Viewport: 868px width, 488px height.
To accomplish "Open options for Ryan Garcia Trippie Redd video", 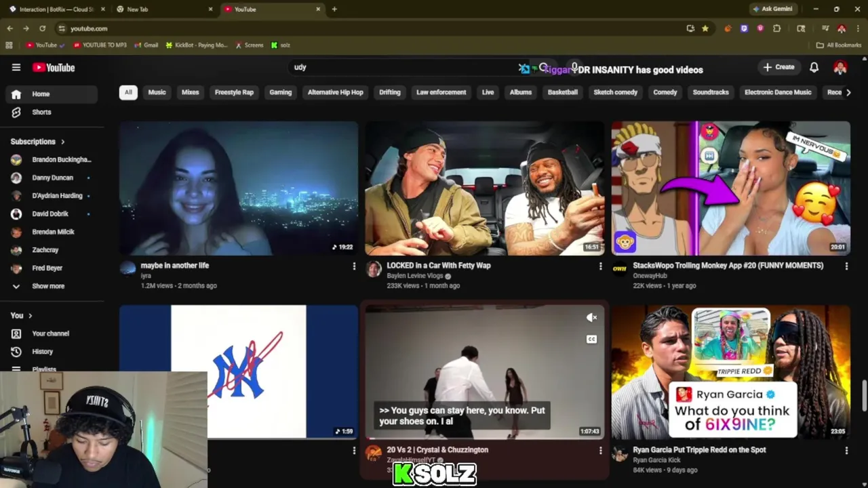I will pyautogui.click(x=846, y=450).
